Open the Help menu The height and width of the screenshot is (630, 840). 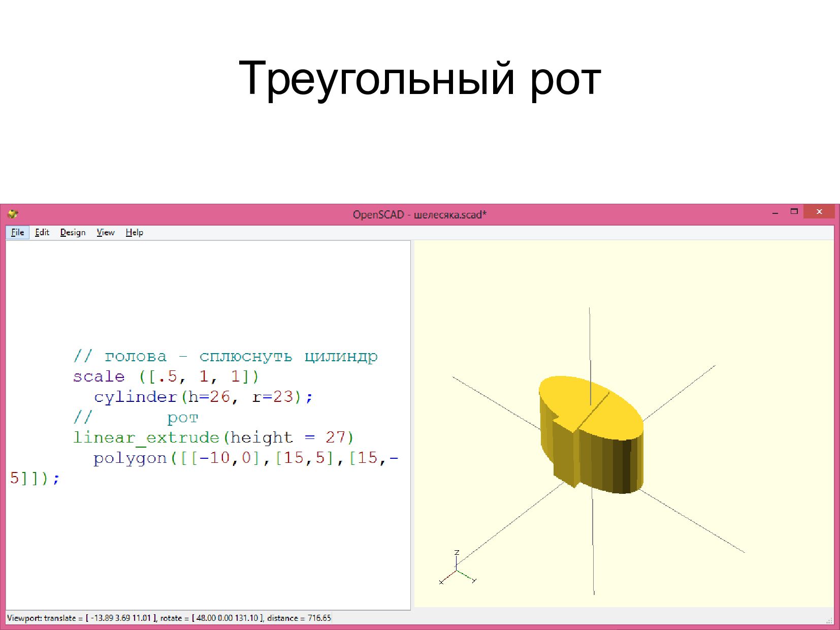(135, 232)
